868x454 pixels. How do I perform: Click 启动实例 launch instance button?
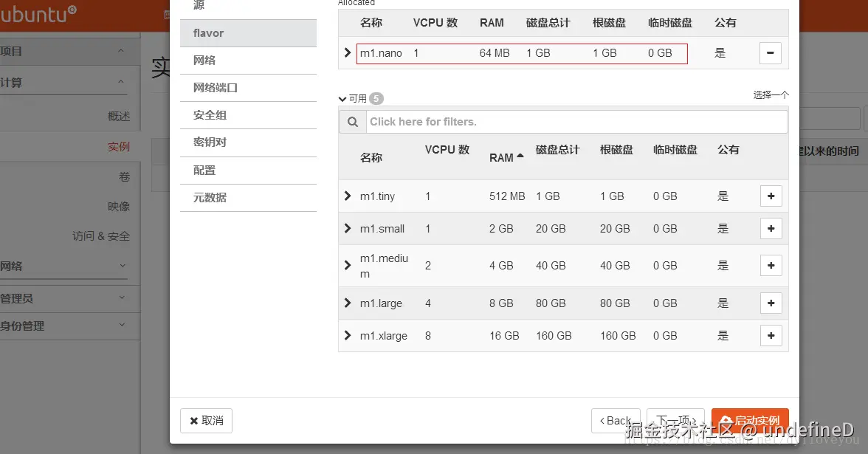(750, 421)
